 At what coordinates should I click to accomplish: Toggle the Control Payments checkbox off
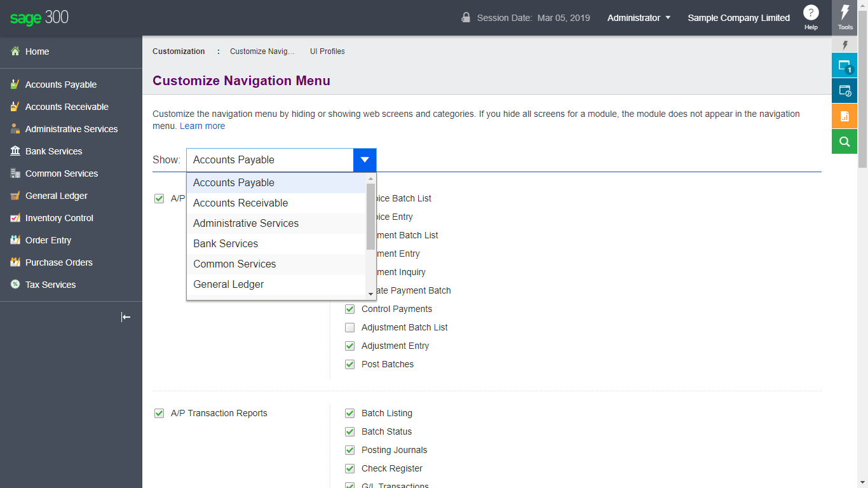point(349,309)
